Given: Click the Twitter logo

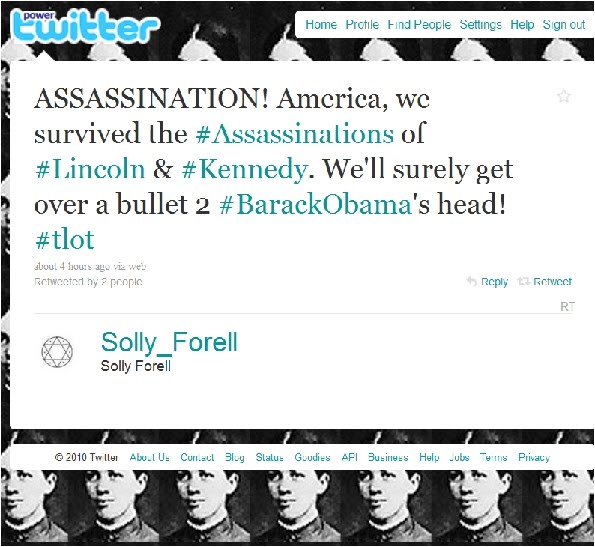Looking at the screenshot, I should coord(85,26).
